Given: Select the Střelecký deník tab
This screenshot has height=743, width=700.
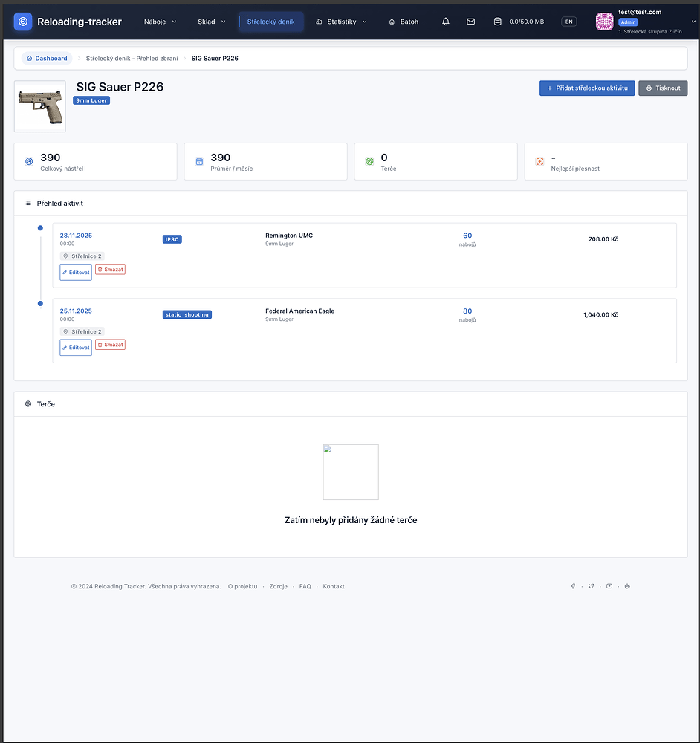Looking at the screenshot, I should pos(270,22).
